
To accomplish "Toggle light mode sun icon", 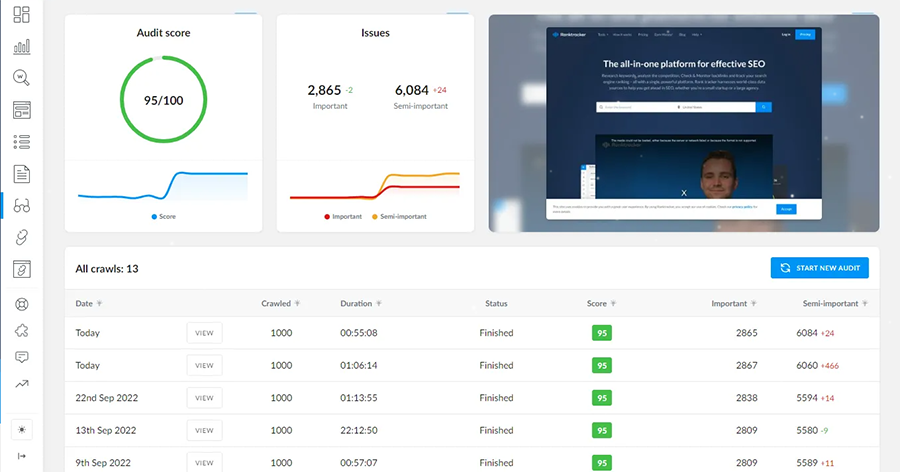I will 22,430.
